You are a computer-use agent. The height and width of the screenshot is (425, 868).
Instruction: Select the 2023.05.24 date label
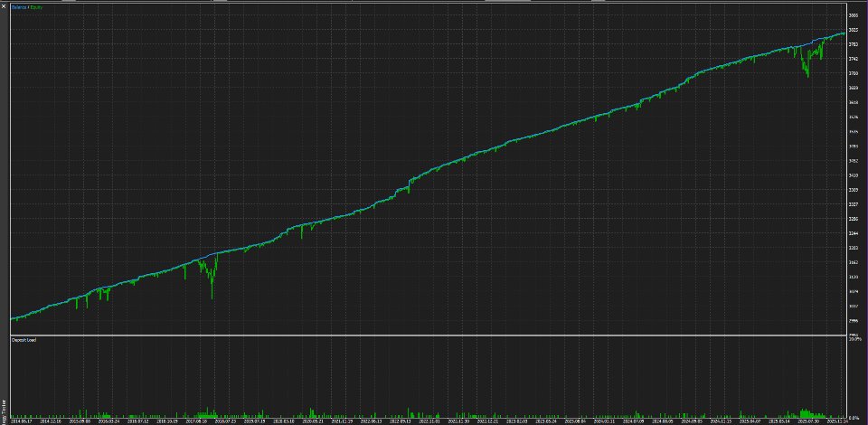546,421
